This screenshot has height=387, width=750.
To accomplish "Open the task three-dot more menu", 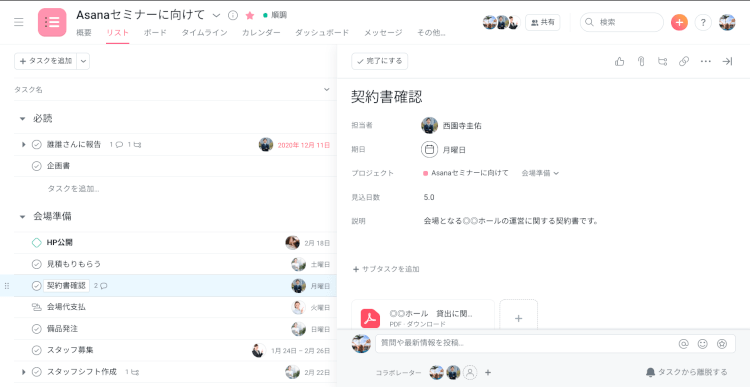I will point(706,61).
